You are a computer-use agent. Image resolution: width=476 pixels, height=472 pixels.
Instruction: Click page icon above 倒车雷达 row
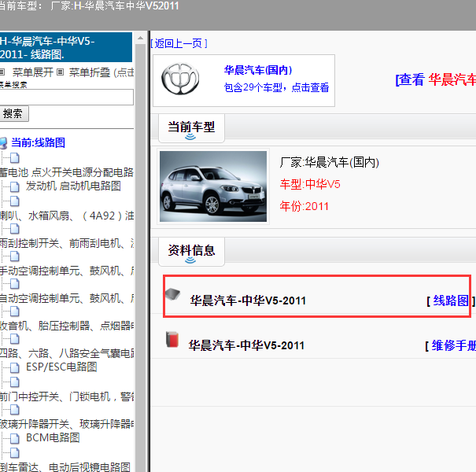click(15, 453)
